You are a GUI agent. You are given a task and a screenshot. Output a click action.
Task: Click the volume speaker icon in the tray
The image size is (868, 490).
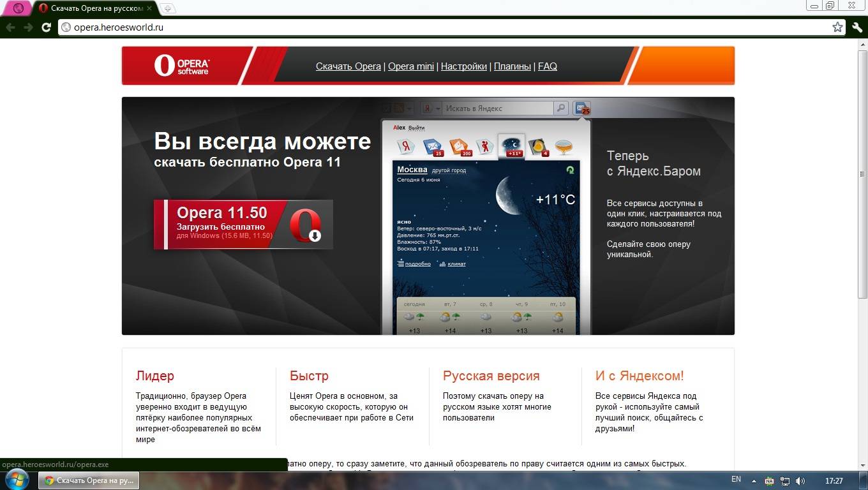[800, 481]
